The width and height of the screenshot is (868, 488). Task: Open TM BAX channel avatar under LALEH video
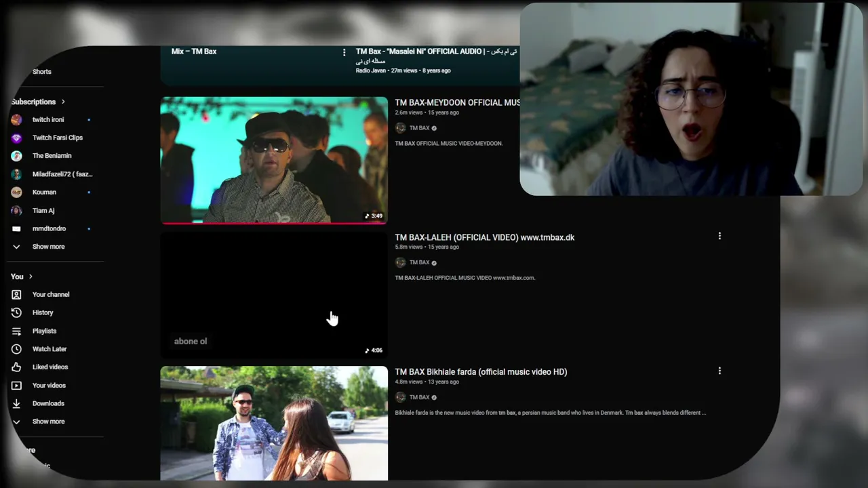(401, 262)
